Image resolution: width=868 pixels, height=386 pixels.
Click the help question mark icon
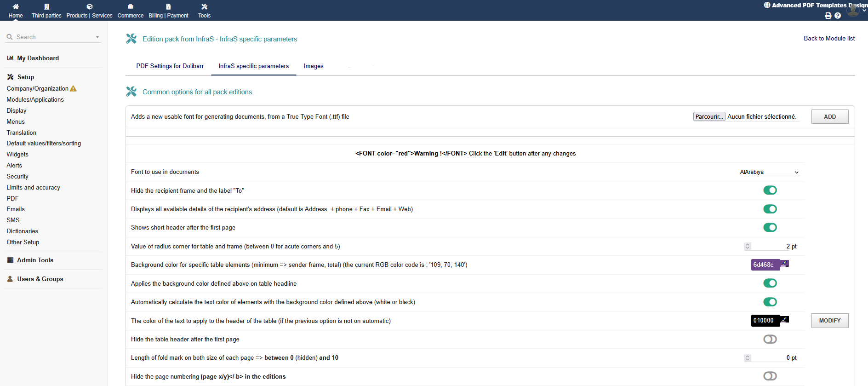(838, 16)
